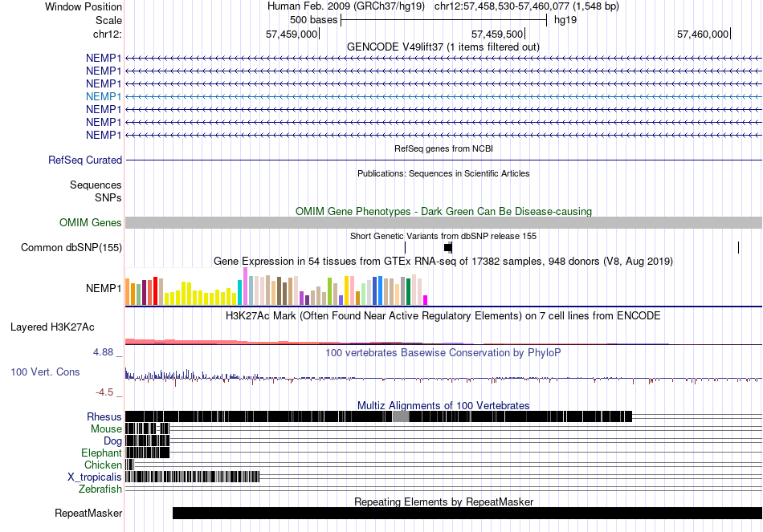Click the dark green GTEx expression bar
The width and height of the screenshot is (763, 532).
coord(408,292)
